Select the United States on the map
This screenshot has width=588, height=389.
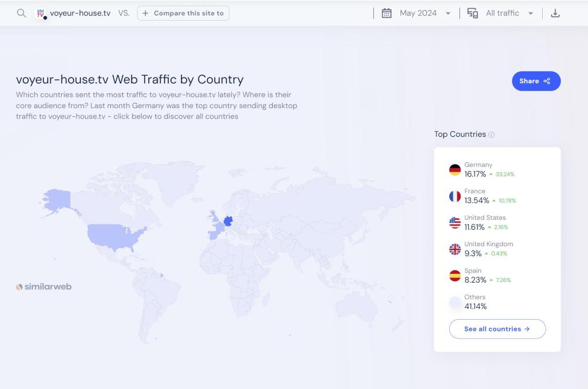coord(115,235)
